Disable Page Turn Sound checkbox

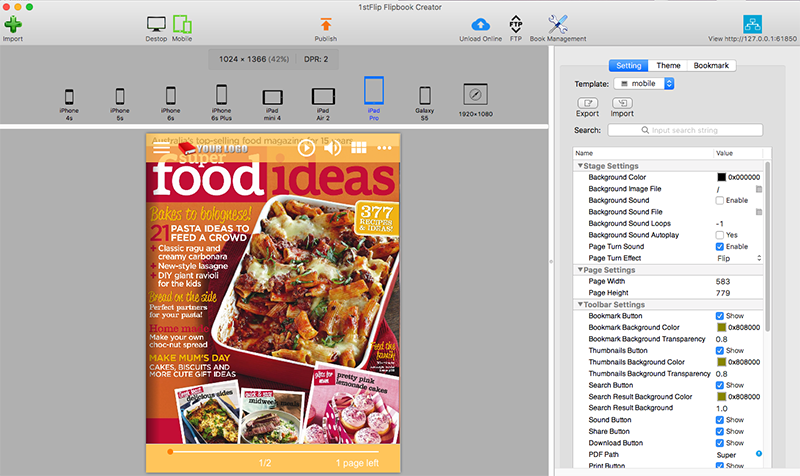click(719, 247)
